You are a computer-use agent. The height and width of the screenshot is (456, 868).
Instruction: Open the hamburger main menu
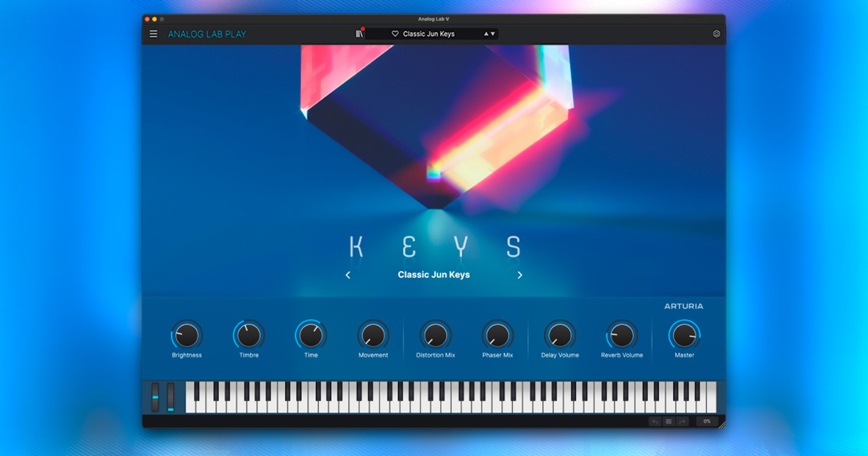(x=153, y=34)
